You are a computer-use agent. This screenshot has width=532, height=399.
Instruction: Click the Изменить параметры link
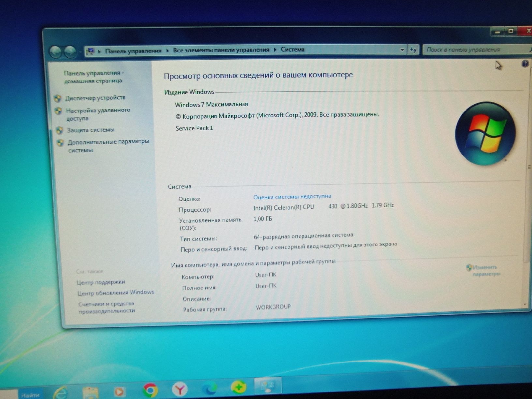click(486, 271)
